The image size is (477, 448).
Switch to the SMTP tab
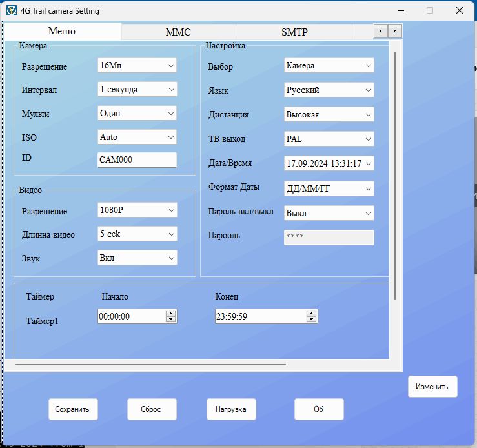294,32
